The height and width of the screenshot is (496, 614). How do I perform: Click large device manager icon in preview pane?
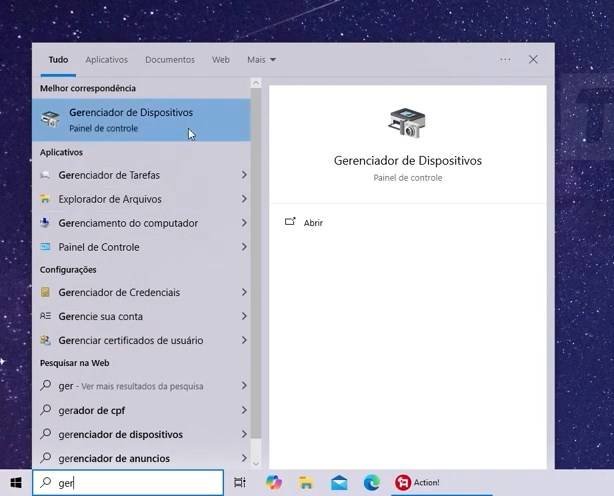click(x=407, y=123)
